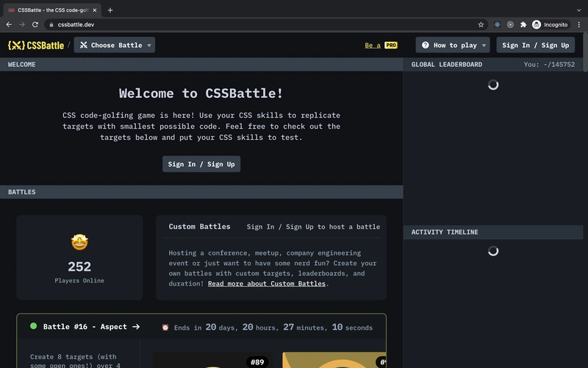Click the page vertical scrollbar
Viewport: 588px width, 368px height.
click(x=585, y=52)
